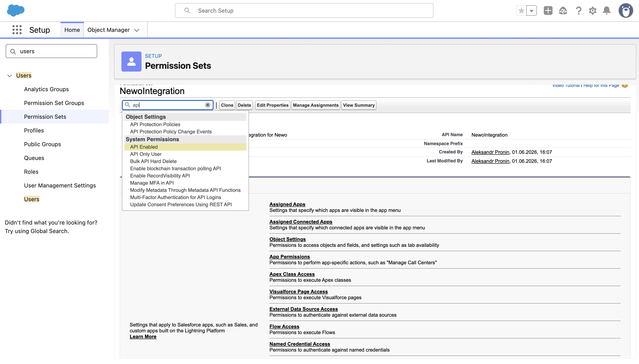This screenshot has height=364, width=639.
Task: Collapse the Users tree section
Action: pyautogui.click(x=10, y=76)
